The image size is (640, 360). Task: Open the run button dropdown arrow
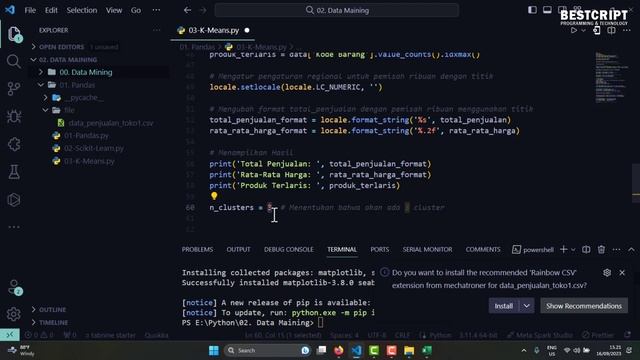[583, 30]
